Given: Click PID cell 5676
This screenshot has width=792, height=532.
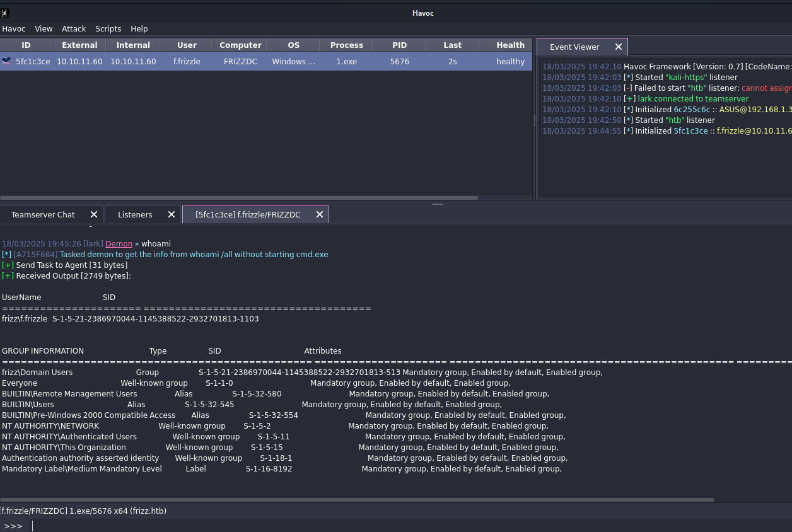Looking at the screenshot, I should [399, 61].
